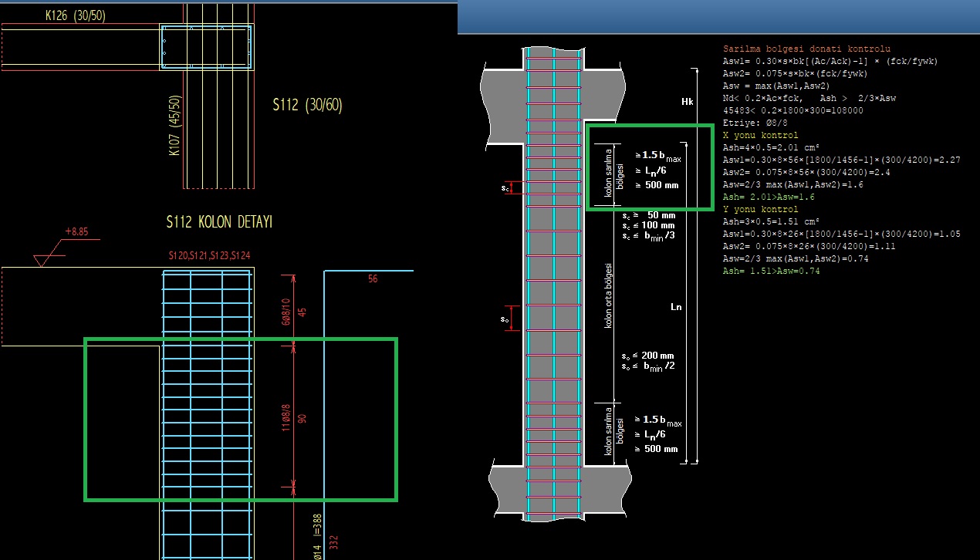The height and width of the screenshot is (560, 980).
Task: Select the S120,S121,S123,S124 red label
Action: 209,255
